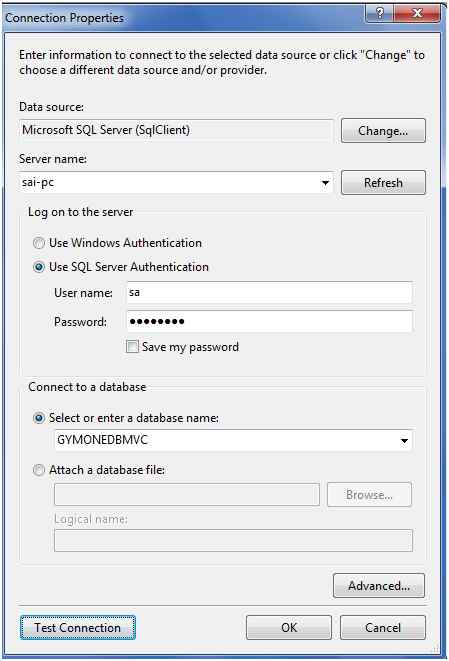449x661 pixels.
Task: Choose Select or enter a database name
Action: point(39,418)
